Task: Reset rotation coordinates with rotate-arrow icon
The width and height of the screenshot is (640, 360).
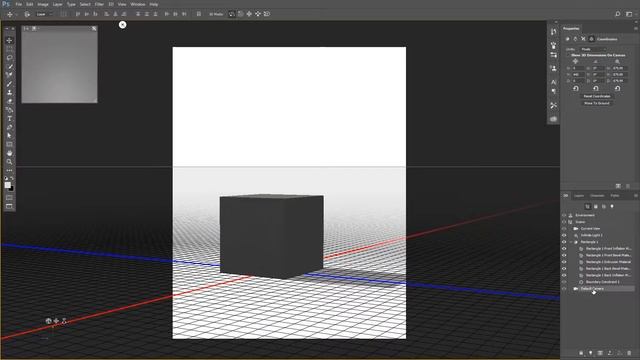Action: click(x=596, y=88)
